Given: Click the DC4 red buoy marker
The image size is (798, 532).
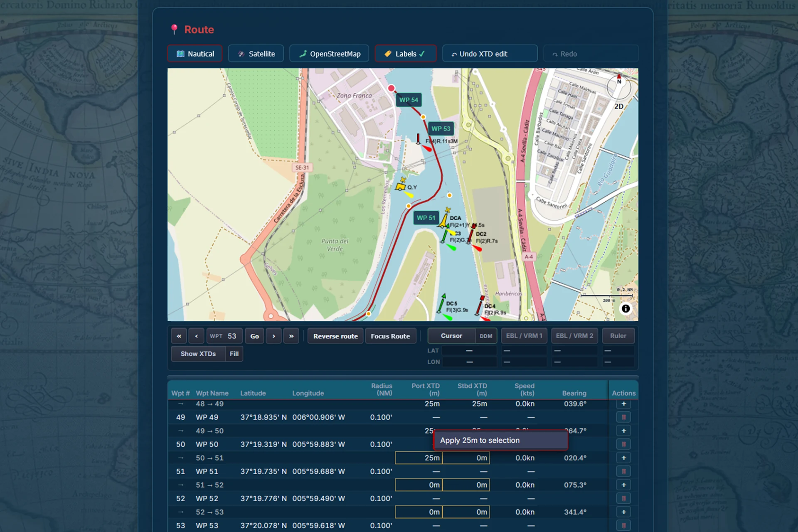Looking at the screenshot, I should click(x=480, y=305).
